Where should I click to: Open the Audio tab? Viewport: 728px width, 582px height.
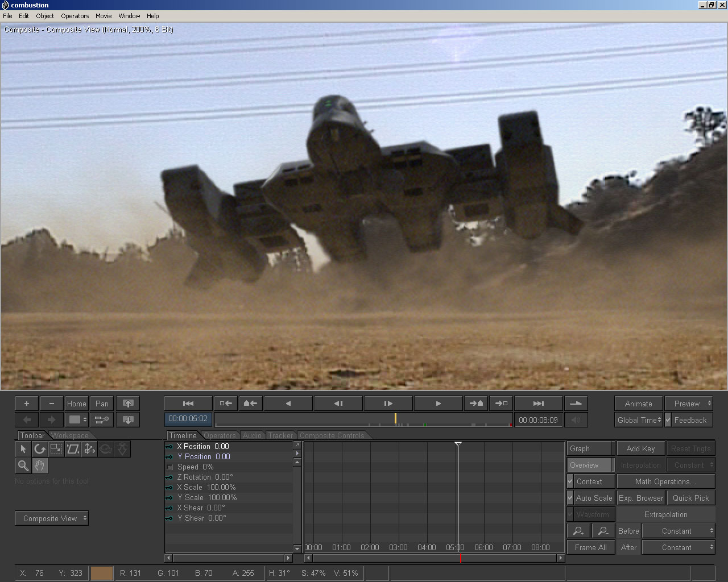(252, 435)
